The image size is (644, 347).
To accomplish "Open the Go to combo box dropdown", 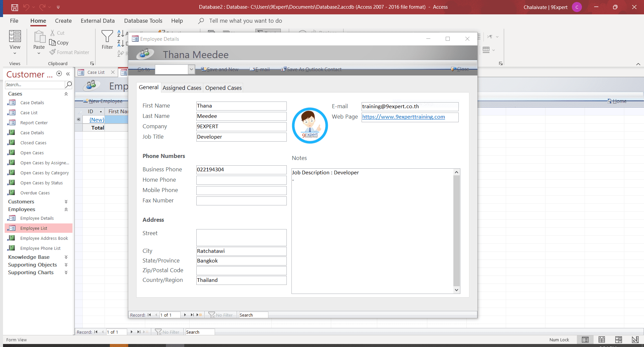I will click(191, 69).
